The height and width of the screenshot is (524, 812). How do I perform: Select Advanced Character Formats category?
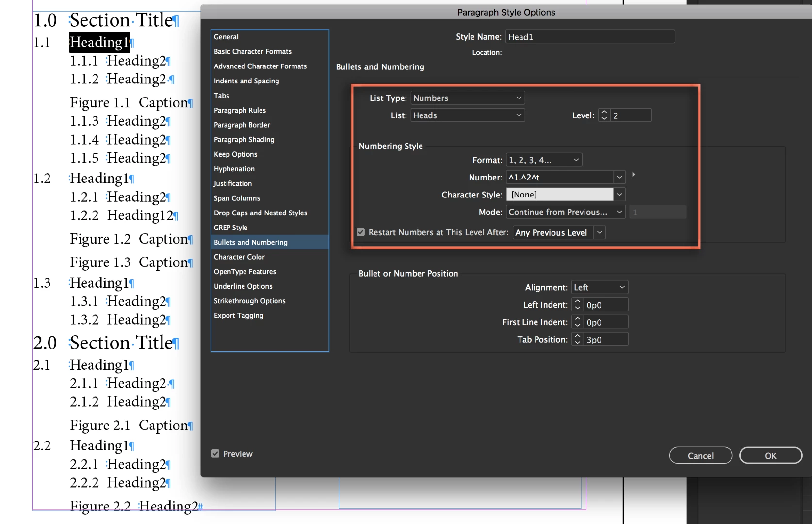tap(270, 66)
